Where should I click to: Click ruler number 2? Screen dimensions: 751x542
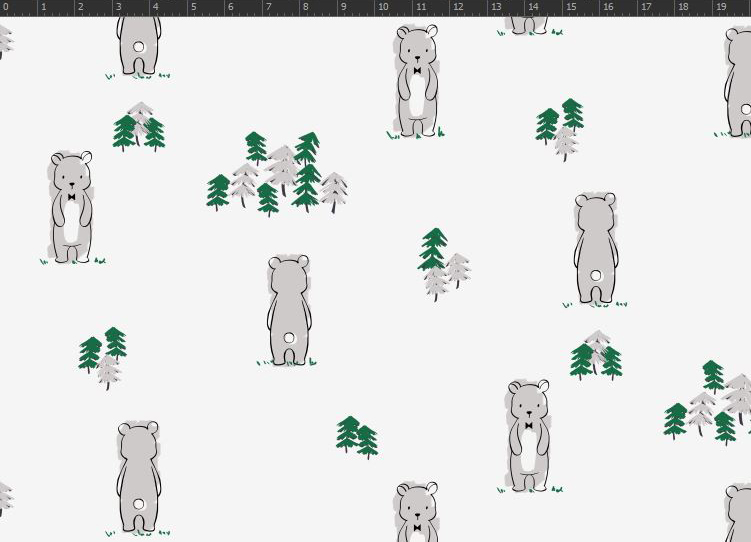point(80,7)
